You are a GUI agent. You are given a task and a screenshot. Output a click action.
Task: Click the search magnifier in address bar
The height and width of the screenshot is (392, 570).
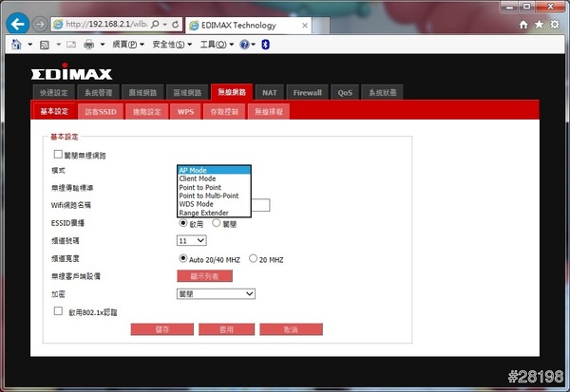155,25
